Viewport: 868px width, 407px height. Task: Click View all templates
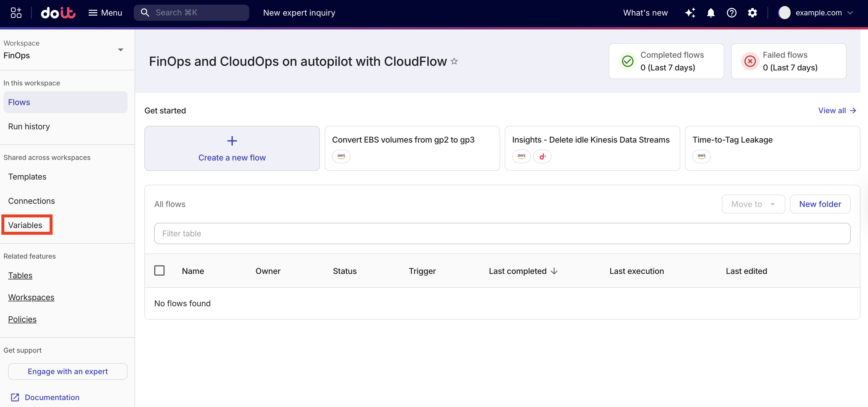coord(837,111)
